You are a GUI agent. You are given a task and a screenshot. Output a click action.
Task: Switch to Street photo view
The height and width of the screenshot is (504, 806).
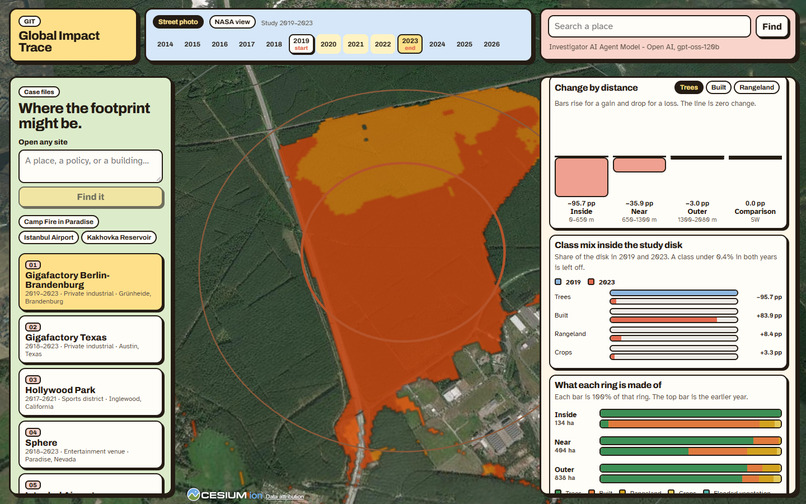178,22
